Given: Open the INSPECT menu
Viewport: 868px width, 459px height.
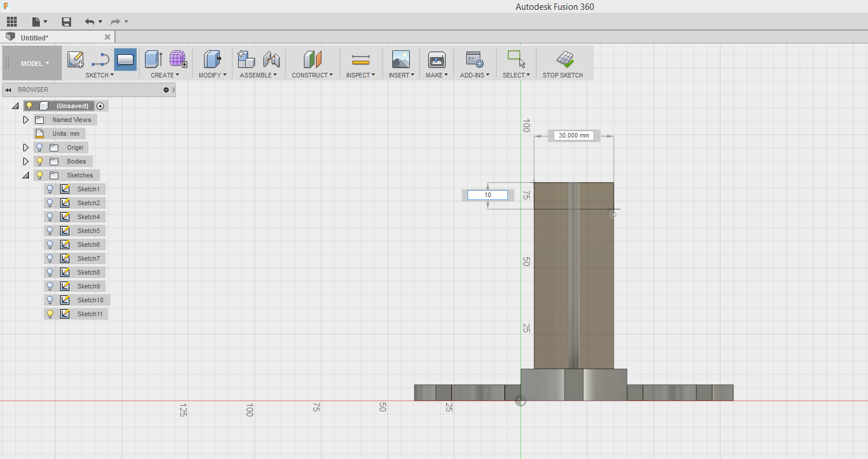Looking at the screenshot, I should click(361, 75).
